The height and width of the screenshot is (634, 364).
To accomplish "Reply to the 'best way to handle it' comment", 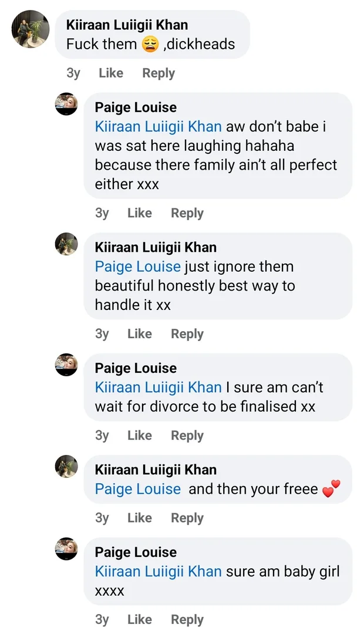I will tap(187, 333).
